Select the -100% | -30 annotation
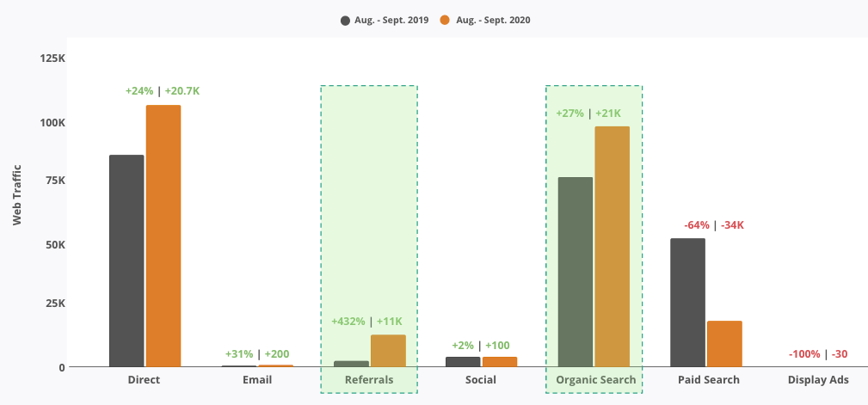 coord(818,354)
